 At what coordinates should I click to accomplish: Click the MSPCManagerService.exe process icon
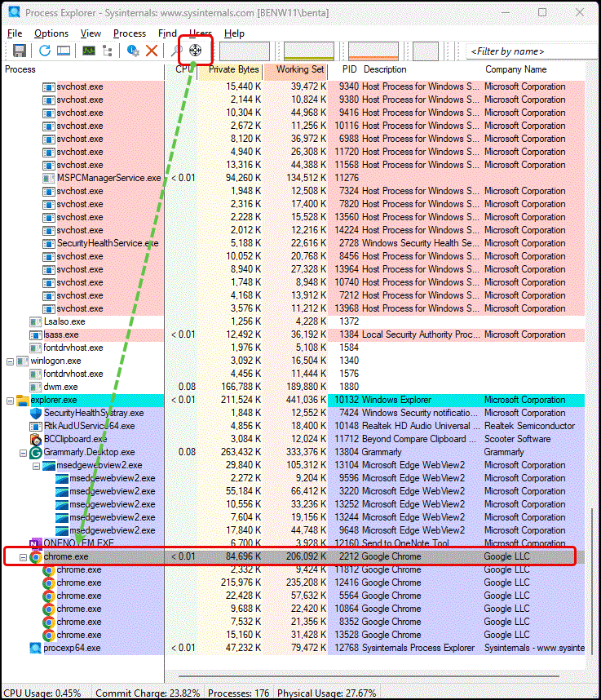tap(49, 178)
